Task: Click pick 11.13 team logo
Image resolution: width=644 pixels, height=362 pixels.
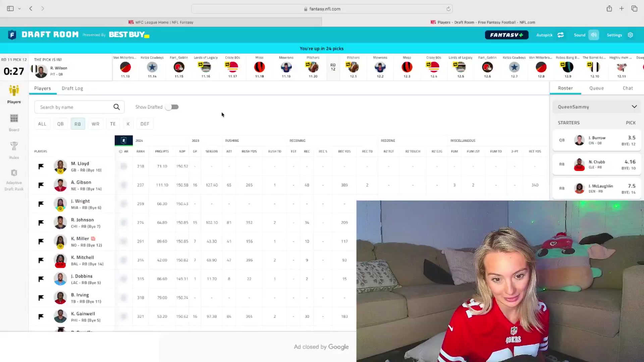Action: point(125,67)
